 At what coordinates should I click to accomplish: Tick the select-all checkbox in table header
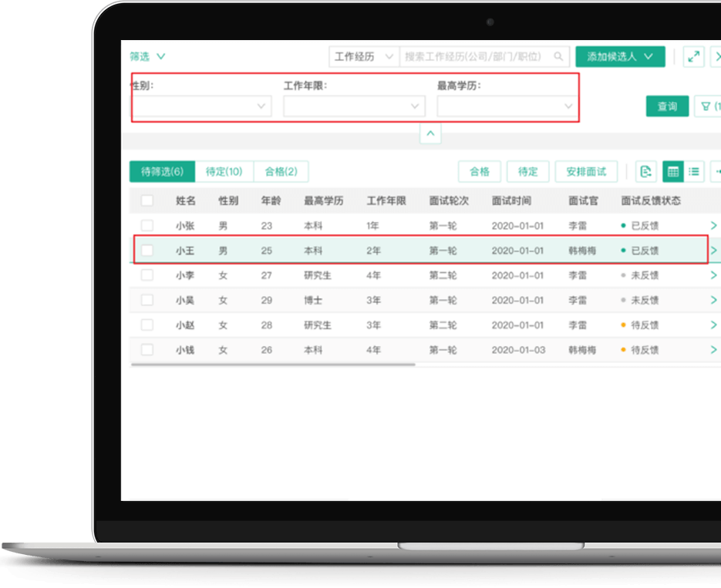147,201
